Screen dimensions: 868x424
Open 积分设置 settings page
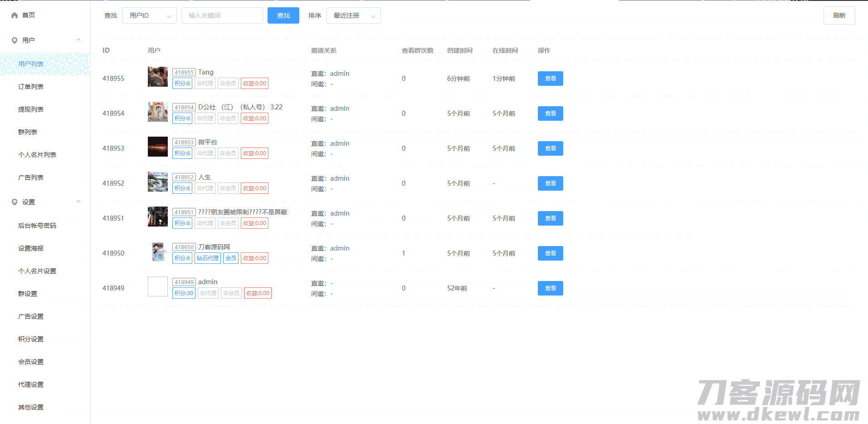[x=31, y=339]
